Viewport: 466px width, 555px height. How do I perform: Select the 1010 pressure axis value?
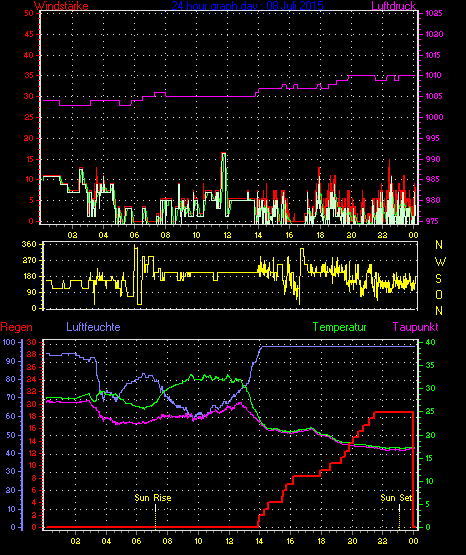pos(433,75)
